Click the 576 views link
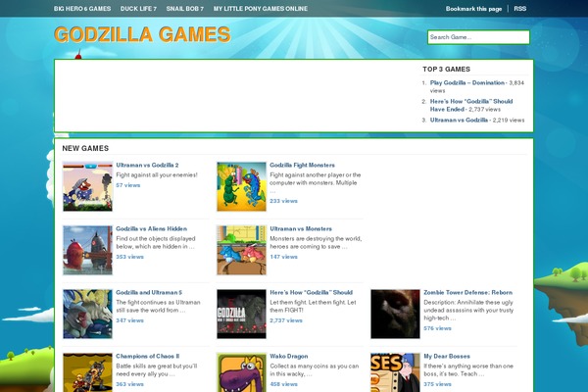588x392 pixels. [438, 328]
